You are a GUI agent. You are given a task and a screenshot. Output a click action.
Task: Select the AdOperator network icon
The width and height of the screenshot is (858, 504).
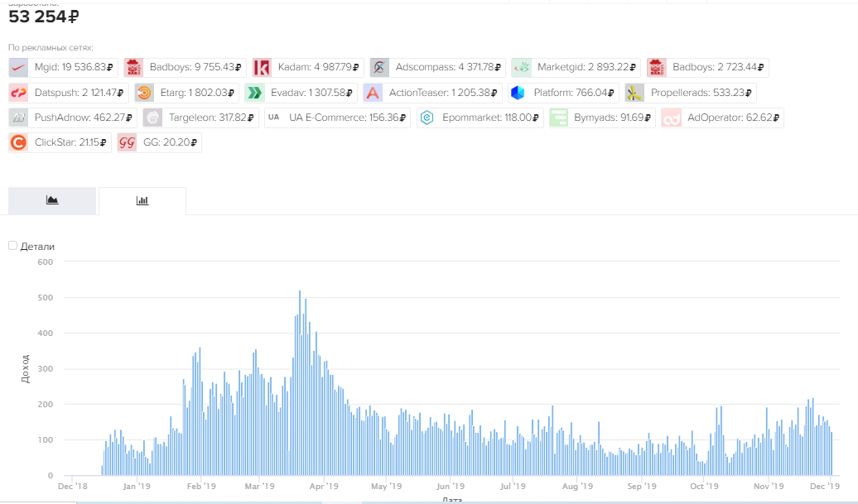672,118
